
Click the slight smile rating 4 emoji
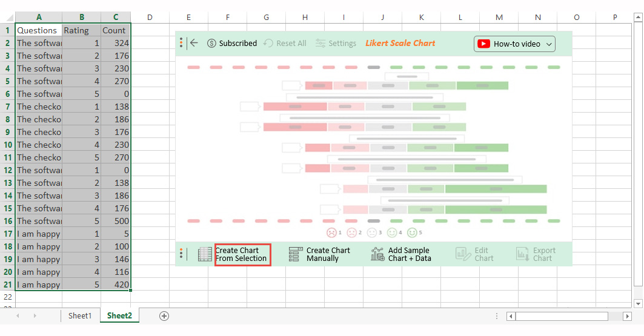[x=392, y=232]
